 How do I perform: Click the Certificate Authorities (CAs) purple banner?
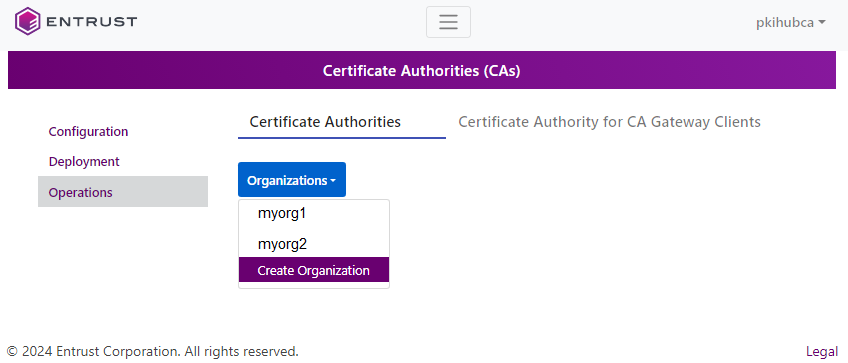(x=422, y=70)
